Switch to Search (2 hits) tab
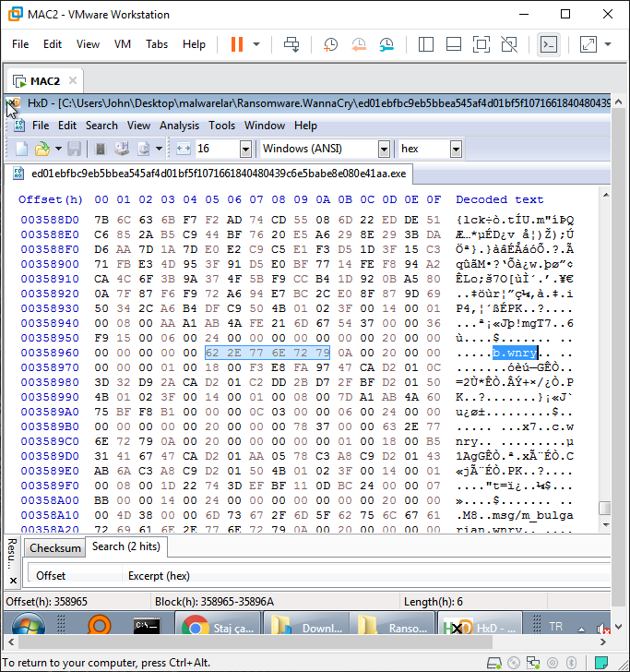The width and height of the screenshot is (630, 672). point(126,546)
